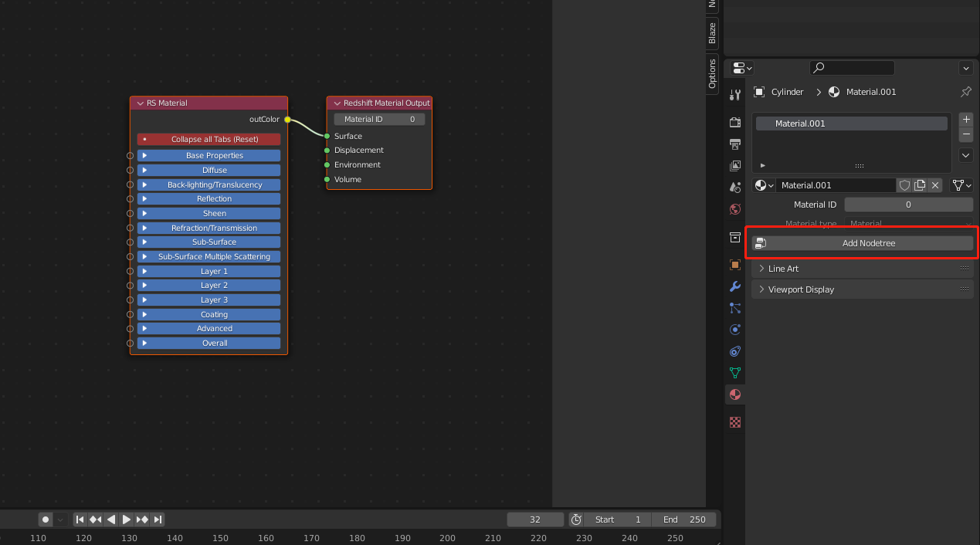980x545 pixels.
Task: Open the Modifiers properties tab (blue wrench)
Action: [735, 286]
